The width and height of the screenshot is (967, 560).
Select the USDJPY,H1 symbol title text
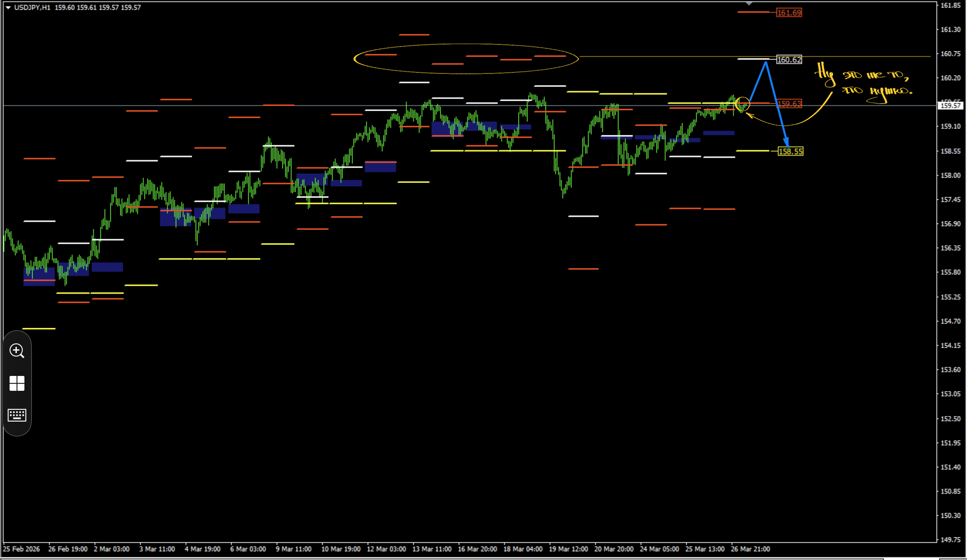coord(32,8)
